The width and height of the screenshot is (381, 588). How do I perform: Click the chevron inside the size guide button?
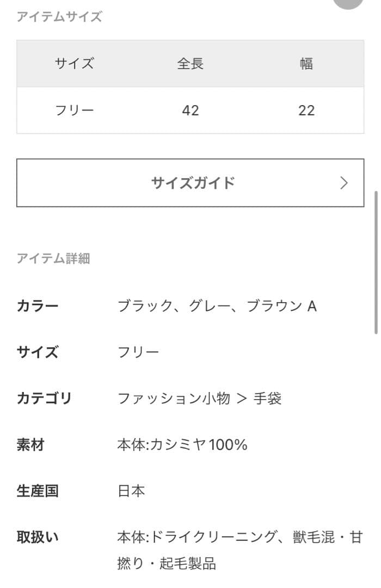click(x=343, y=183)
